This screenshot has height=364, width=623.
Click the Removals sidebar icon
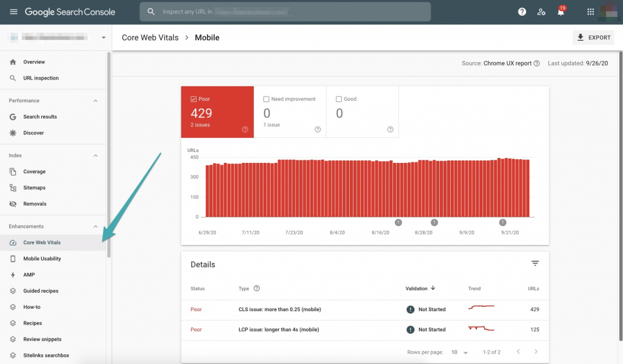point(12,204)
